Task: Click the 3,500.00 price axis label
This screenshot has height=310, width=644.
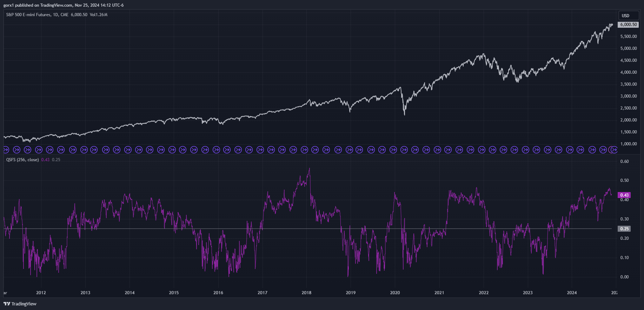Action: click(x=629, y=84)
